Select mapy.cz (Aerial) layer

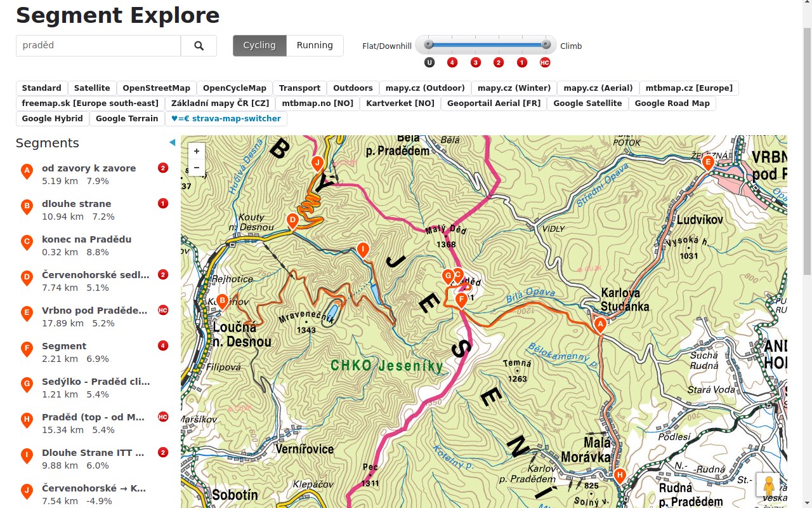point(598,88)
